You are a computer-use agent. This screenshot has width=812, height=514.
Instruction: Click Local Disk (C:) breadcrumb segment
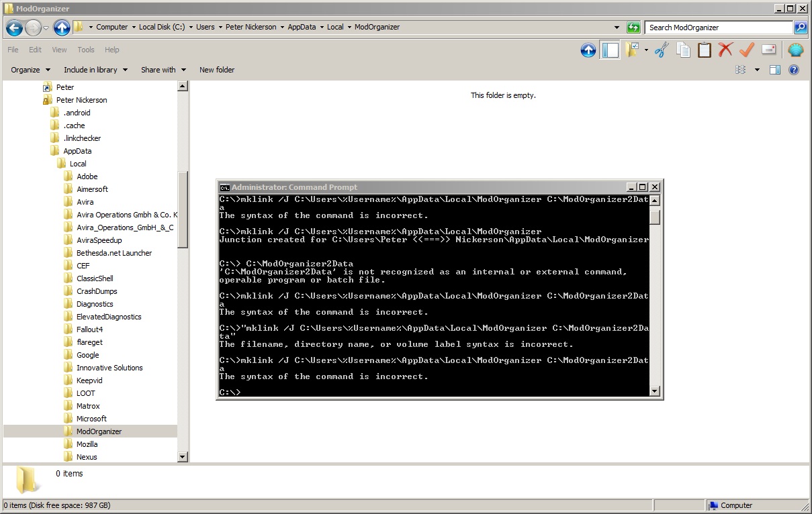pos(162,28)
